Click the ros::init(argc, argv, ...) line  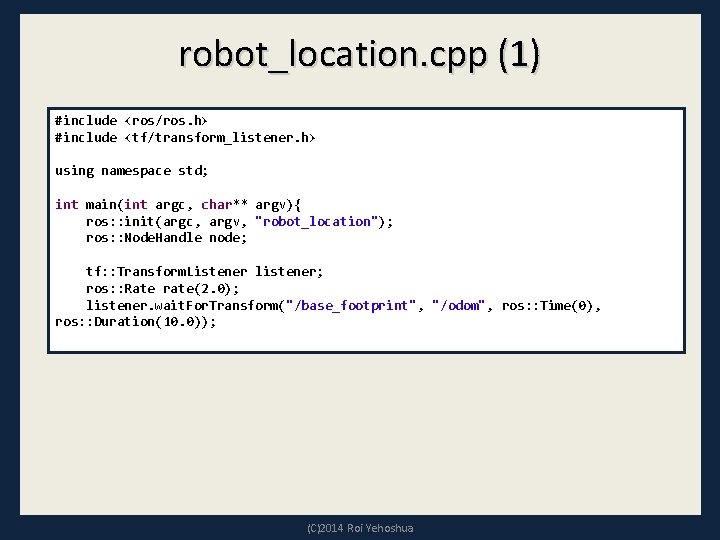tap(239, 221)
